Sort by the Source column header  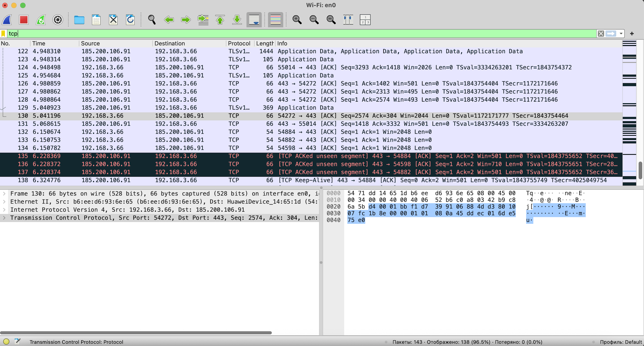(x=90, y=43)
